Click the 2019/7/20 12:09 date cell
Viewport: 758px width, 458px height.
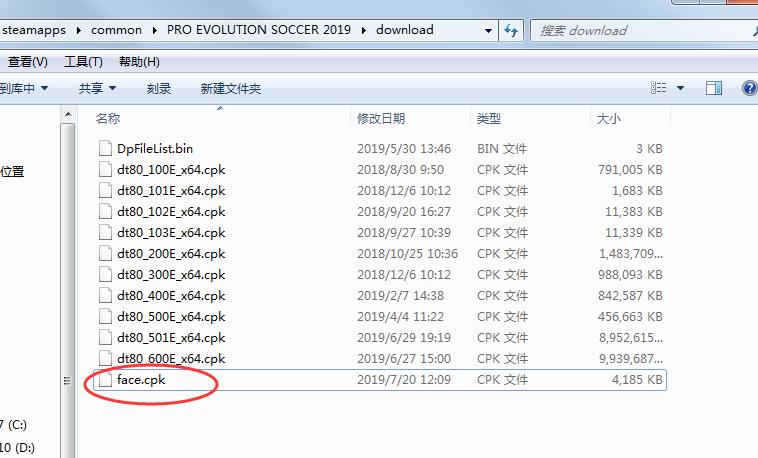[404, 380]
